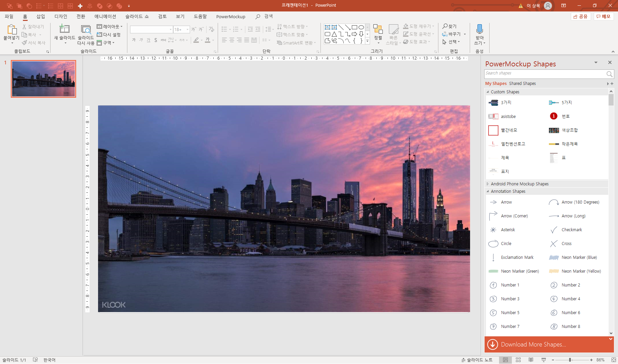
Task: Collapse the Annotation Shapes category
Action: pos(488,191)
